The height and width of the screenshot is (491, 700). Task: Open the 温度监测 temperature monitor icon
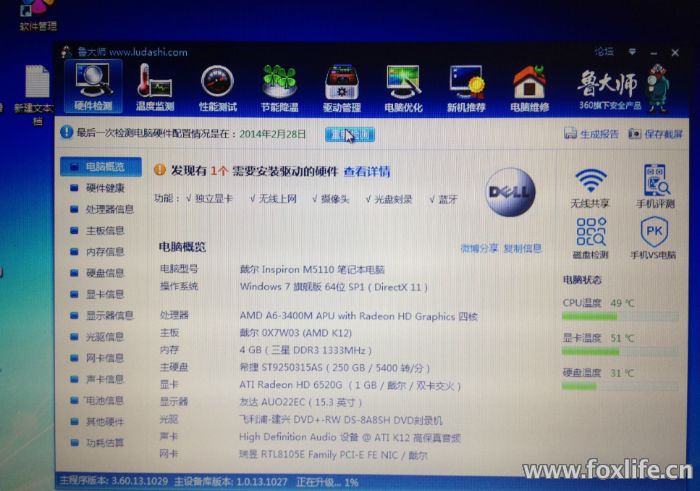tap(155, 86)
